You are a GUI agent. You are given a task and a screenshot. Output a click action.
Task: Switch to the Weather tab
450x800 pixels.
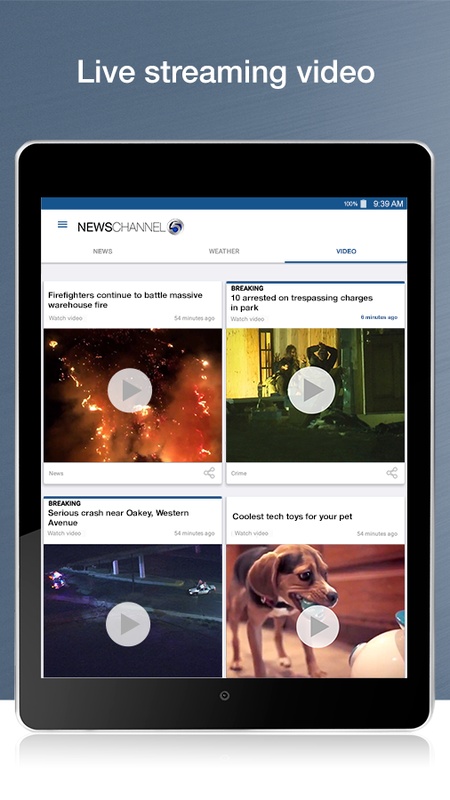click(x=224, y=251)
